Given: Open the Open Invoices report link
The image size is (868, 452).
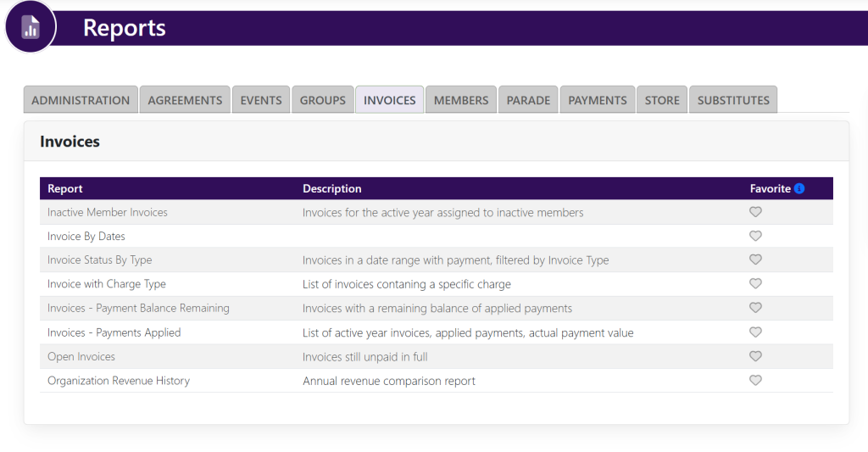Looking at the screenshot, I should [x=81, y=357].
